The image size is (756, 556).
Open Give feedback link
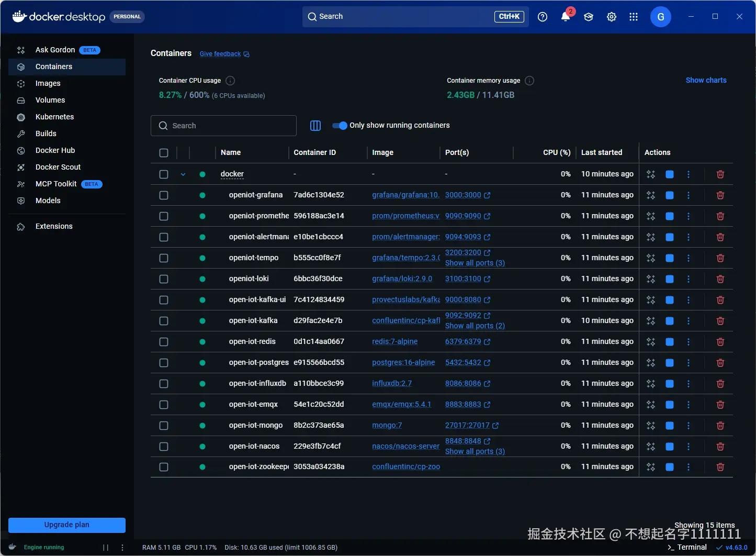(x=224, y=54)
